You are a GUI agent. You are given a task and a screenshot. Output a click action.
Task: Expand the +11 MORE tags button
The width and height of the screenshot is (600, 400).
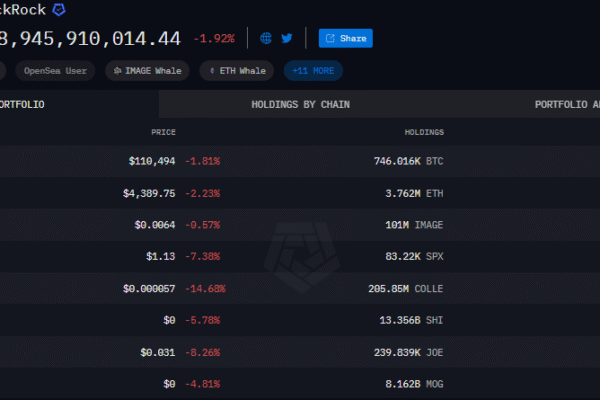point(313,71)
